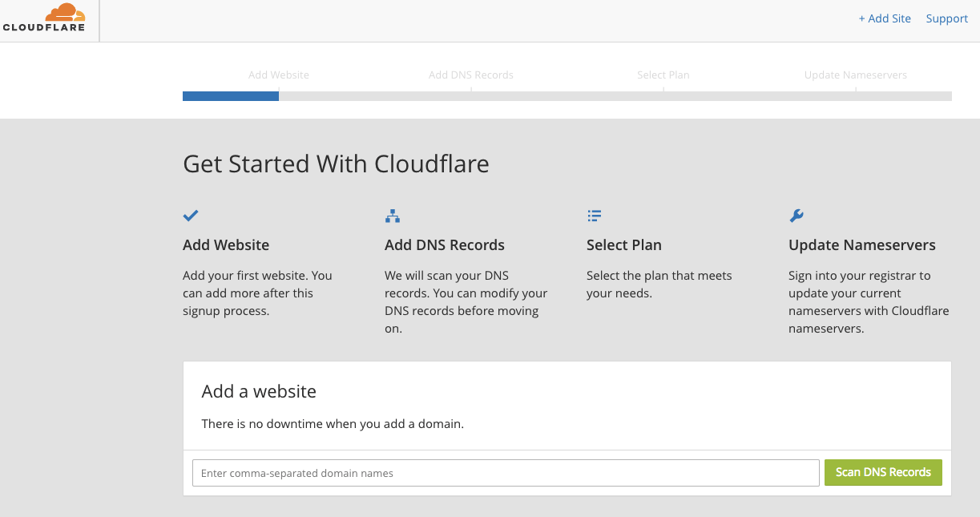Click the Add DNS Records section heading

pyautogui.click(x=444, y=245)
